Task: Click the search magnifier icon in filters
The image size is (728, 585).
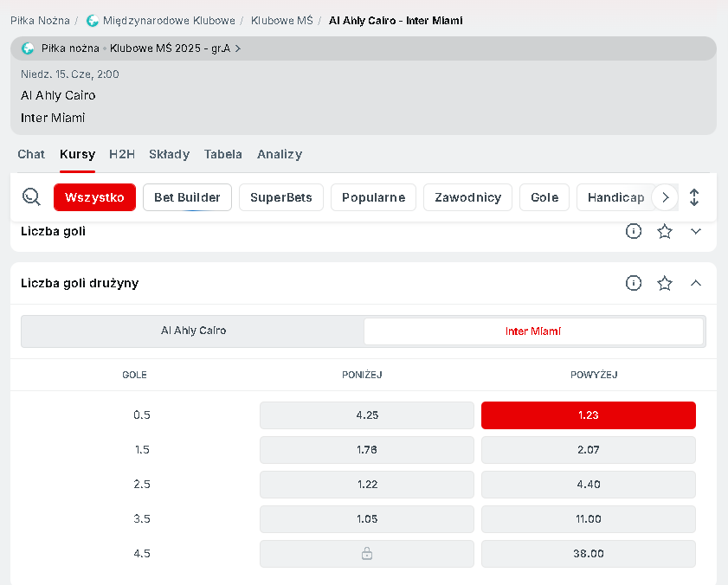Action: [x=31, y=197]
